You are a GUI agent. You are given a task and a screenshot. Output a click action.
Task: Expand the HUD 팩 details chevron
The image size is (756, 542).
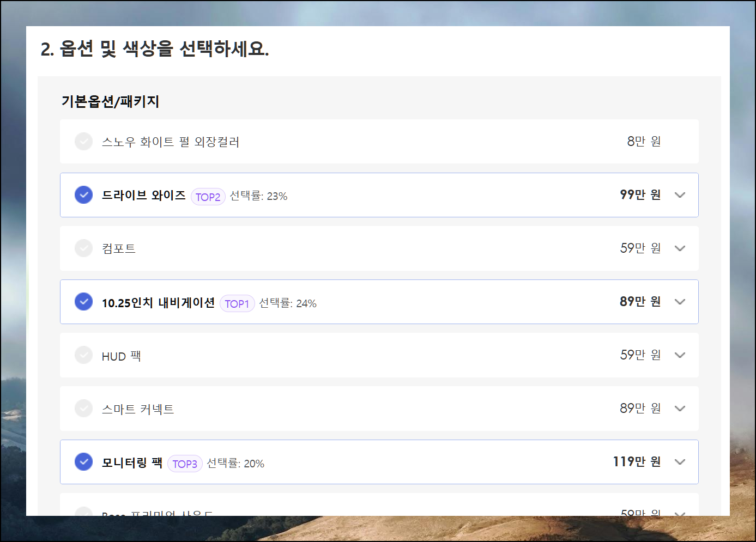pyautogui.click(x=680, y=355)
